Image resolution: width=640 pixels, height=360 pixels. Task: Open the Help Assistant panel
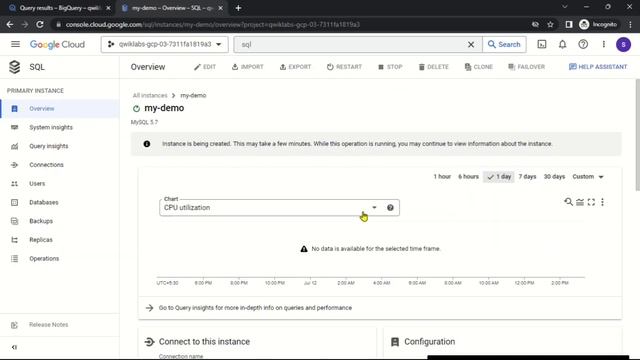[x=598, y=67]
